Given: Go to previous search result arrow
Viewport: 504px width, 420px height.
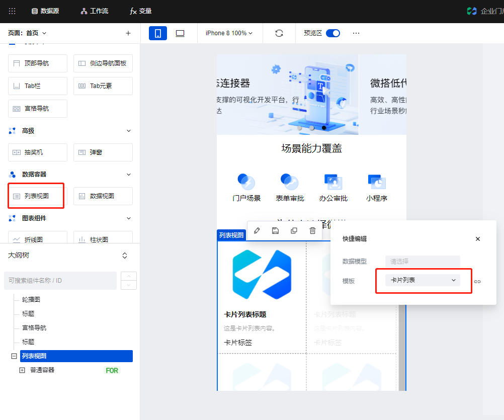Looking at the screenshot, I should pyautogui.click(x=129, y=276).
